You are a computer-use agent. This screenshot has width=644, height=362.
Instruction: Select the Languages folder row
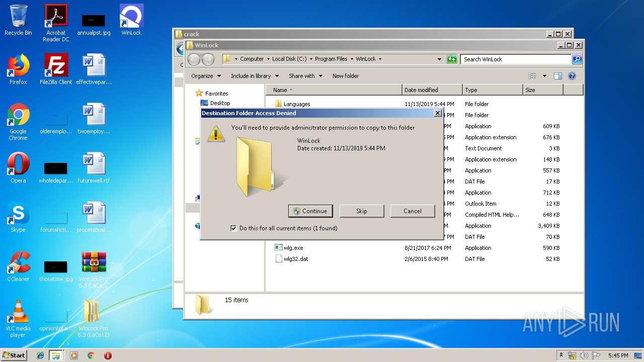tap(297, 104)
